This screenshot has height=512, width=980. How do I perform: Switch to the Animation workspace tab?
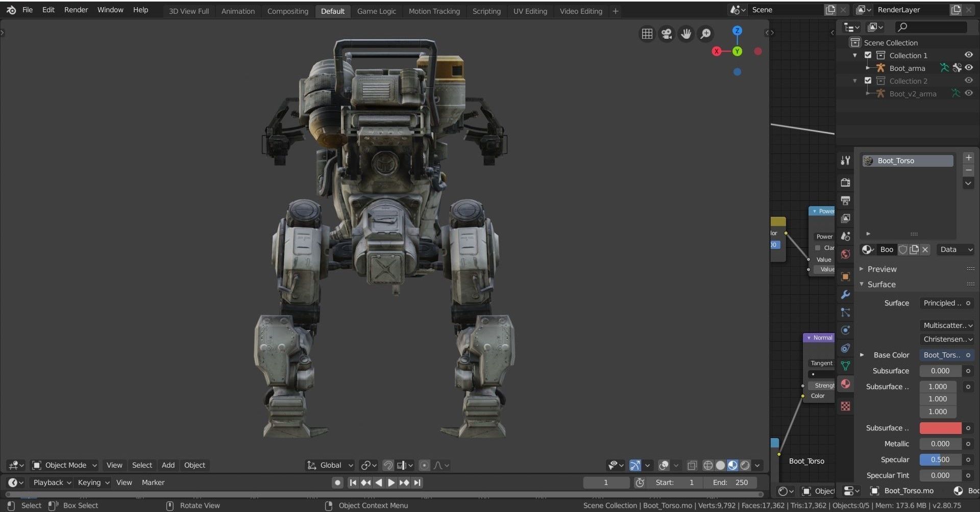238,11
